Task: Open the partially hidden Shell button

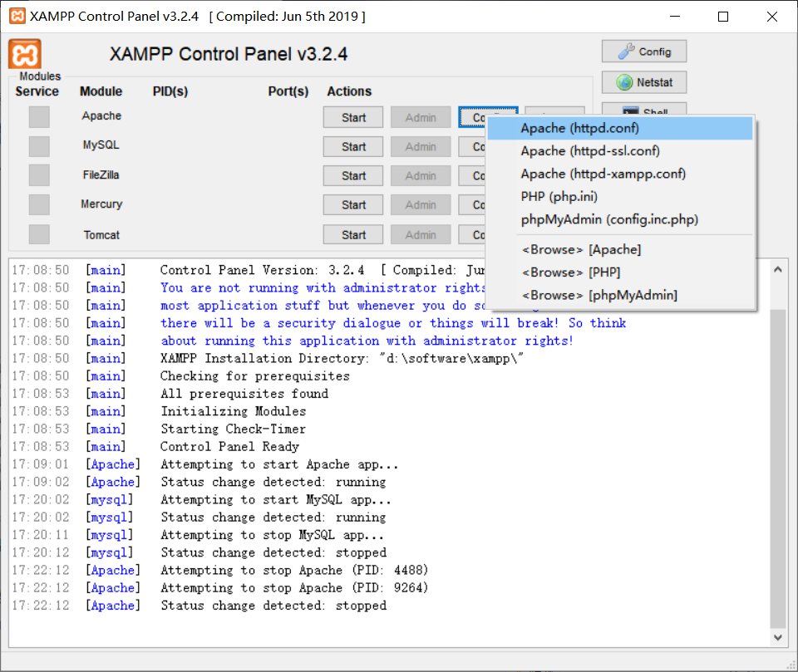Action: tap(643, 110)
